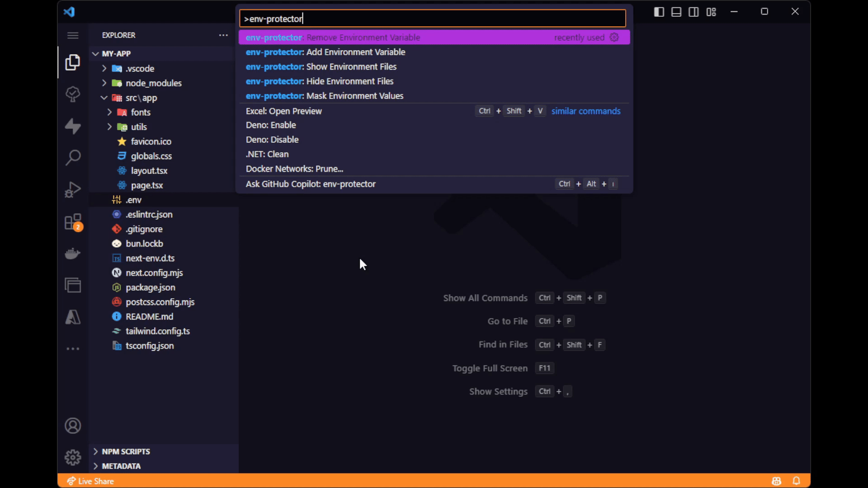Viewport: 868px width, 488px height.
Task: Expand the src\app folder in explorer
Action: click(x=103, y=97)
